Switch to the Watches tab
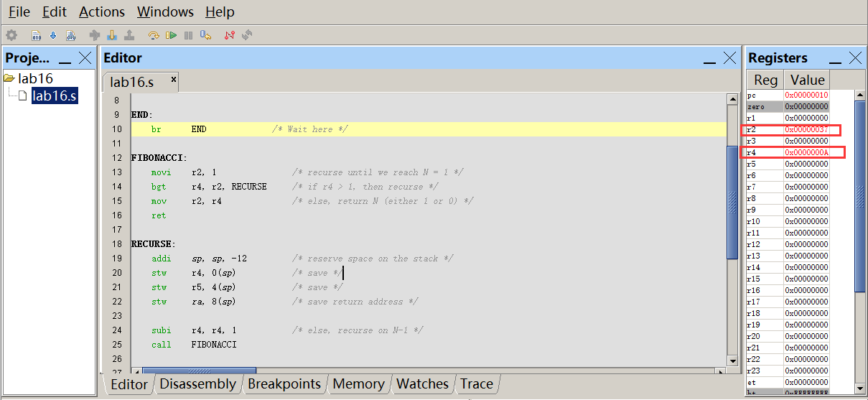 coord(422,384)
